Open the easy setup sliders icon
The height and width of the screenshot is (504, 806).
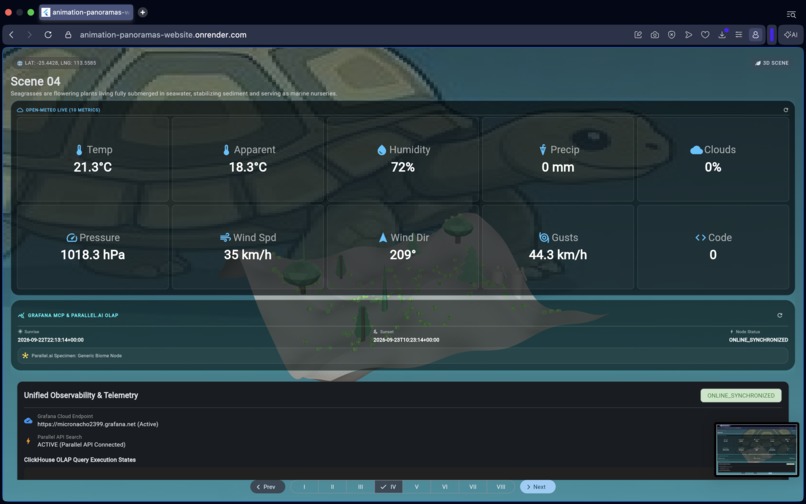(x=739, y=34)
